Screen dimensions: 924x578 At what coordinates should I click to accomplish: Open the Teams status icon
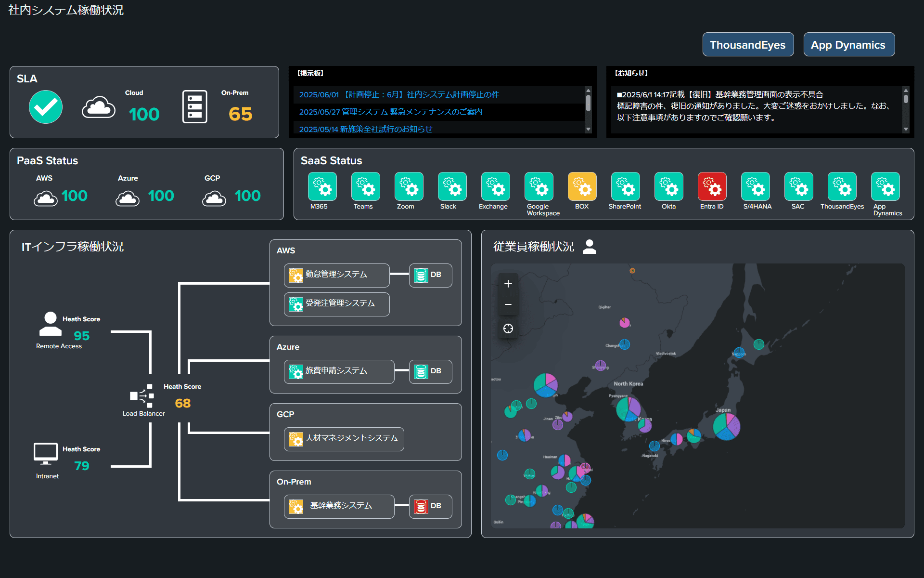click(x=365, y=187)
